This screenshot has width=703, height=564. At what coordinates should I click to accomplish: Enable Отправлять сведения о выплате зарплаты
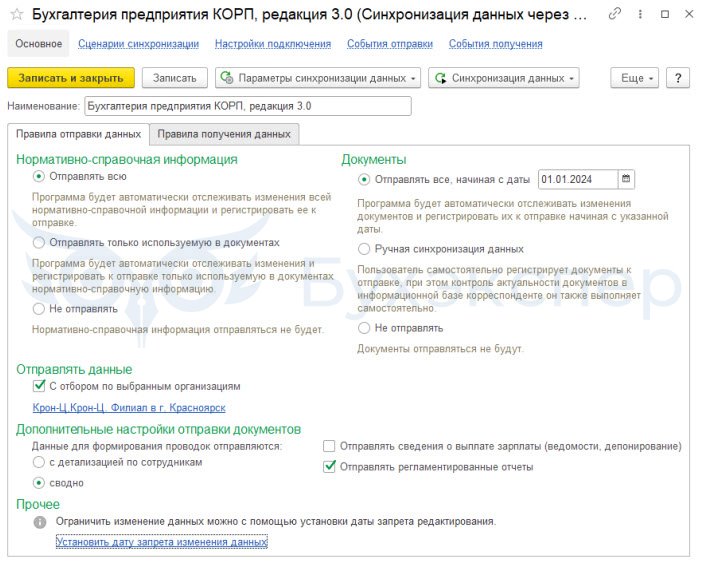[329, 446]
